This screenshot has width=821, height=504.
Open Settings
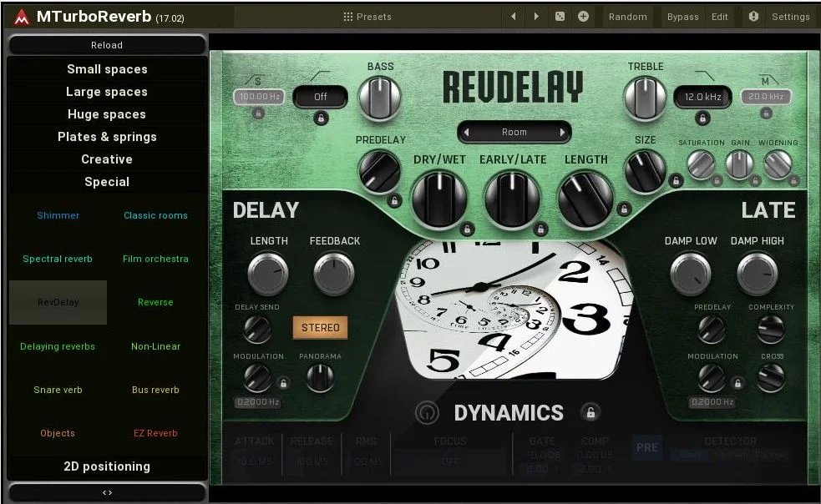[791, 17]
